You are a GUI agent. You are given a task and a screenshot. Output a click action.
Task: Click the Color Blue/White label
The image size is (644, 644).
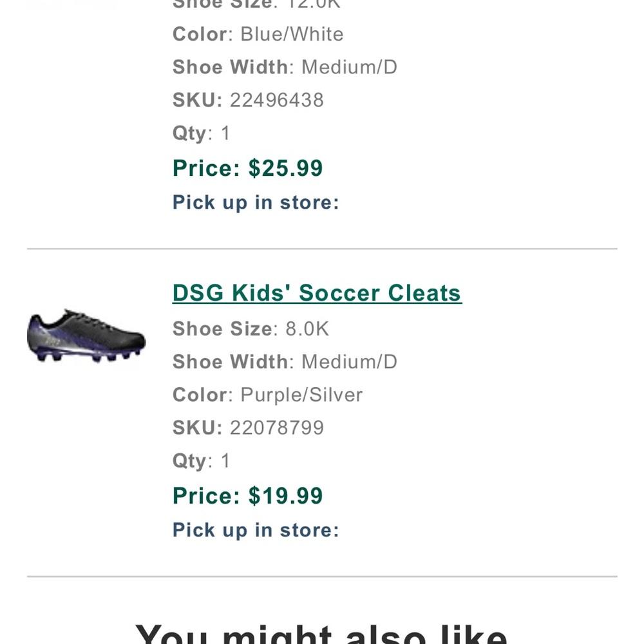point(257,34)
